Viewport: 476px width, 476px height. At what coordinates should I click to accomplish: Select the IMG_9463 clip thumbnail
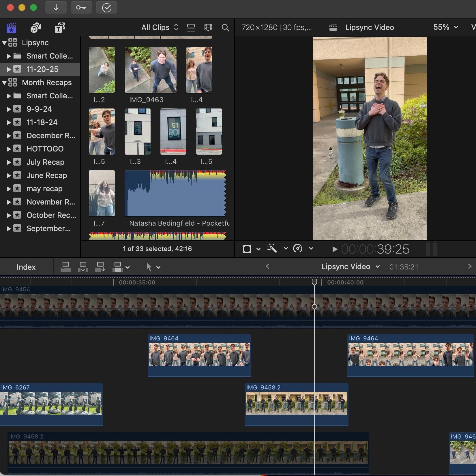(x=151, y=70)
